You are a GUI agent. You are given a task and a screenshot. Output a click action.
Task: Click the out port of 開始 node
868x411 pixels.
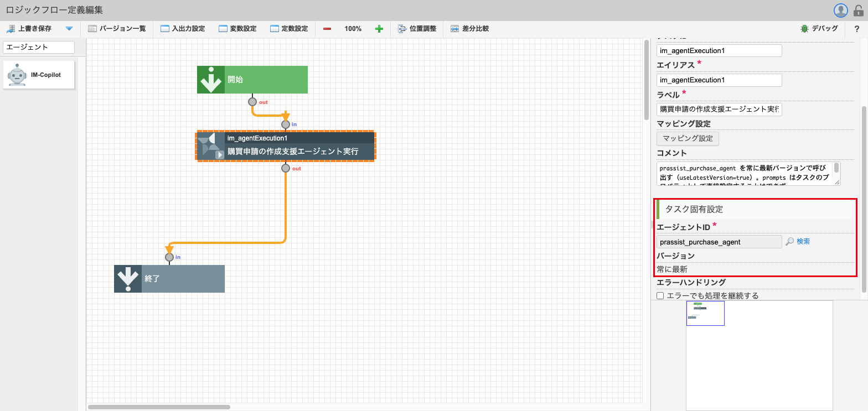point(252,102)
